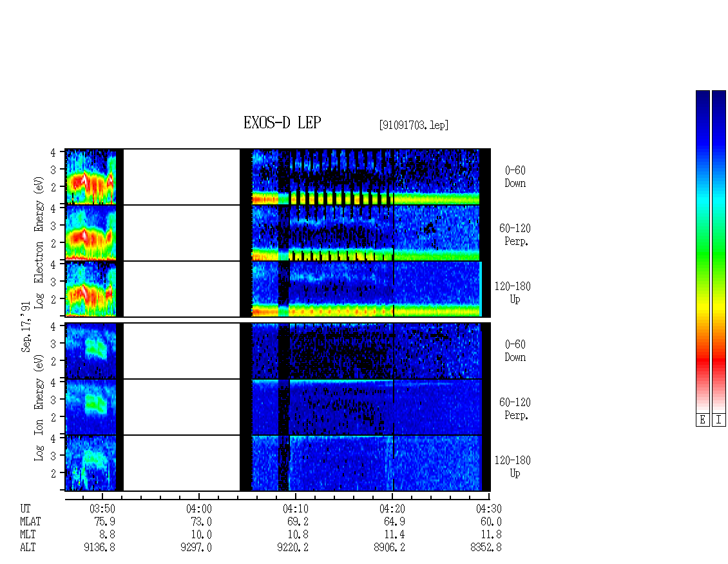This screenshot has width=728, height=564.
Task: Click the MLAT value 64.9
Action: pyautogui.click(x=395, y=521)
